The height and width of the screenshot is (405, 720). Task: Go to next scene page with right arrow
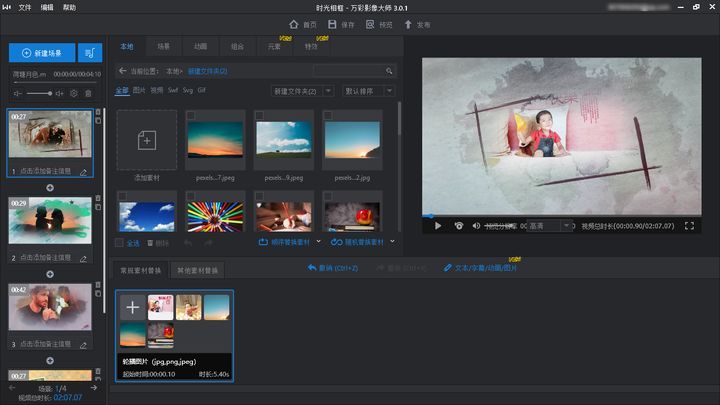[x=94, y=388]
